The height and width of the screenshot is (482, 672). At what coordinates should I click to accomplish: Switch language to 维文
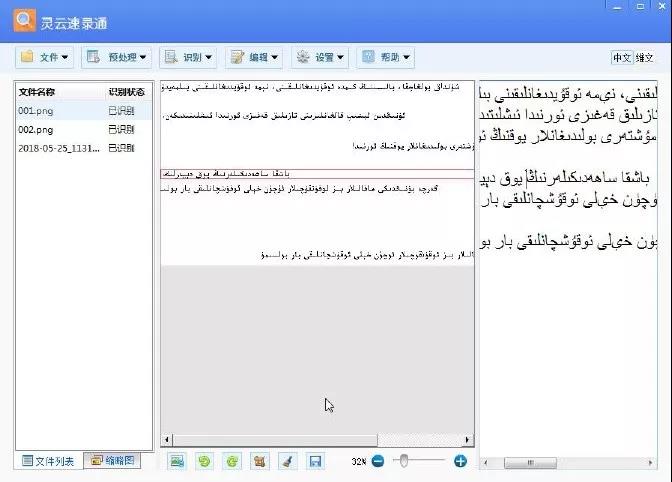click(646, 58)
